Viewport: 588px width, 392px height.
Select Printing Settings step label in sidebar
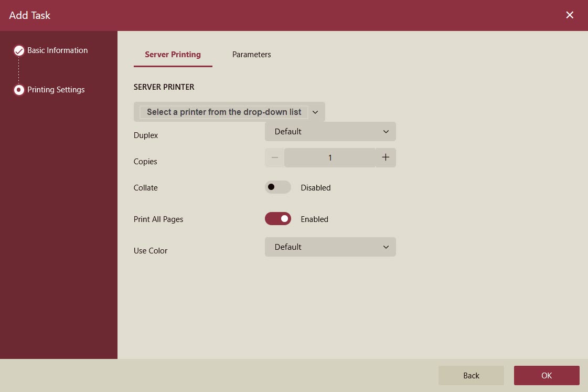[x=56, y=90]
